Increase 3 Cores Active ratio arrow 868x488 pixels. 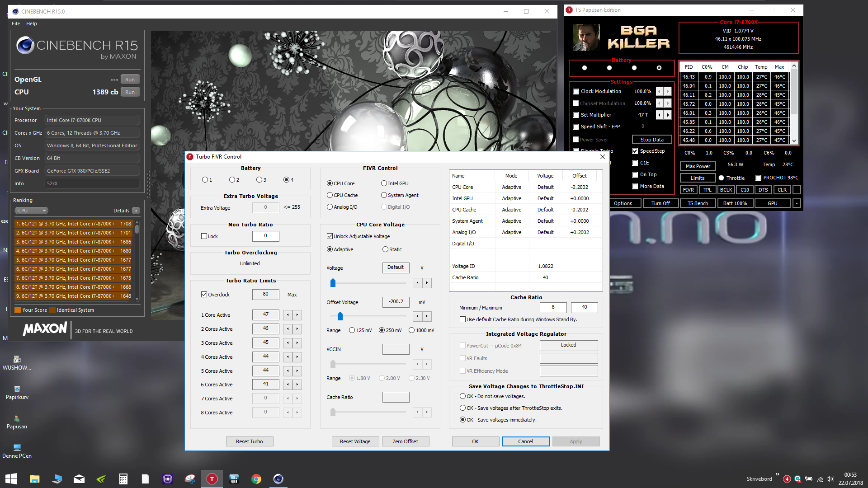297,343
